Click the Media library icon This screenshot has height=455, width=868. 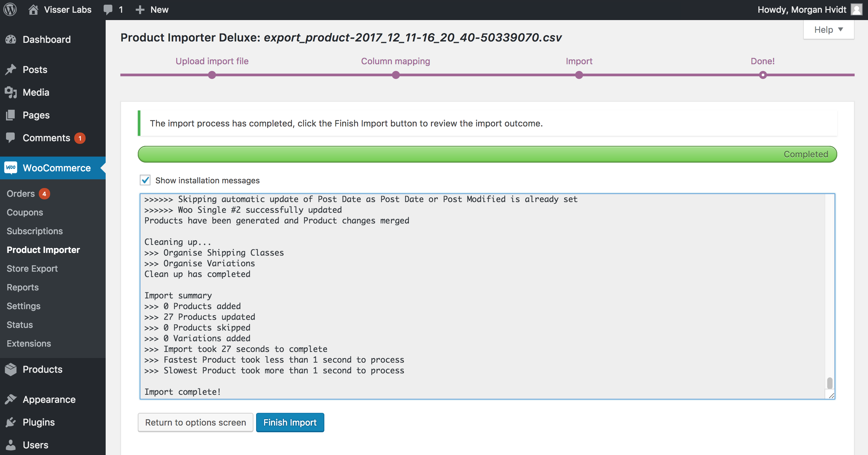[11, 92]
